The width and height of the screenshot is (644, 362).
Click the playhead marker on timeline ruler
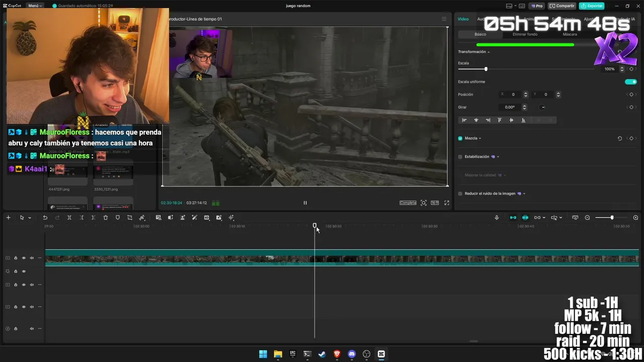pos(314,226)
